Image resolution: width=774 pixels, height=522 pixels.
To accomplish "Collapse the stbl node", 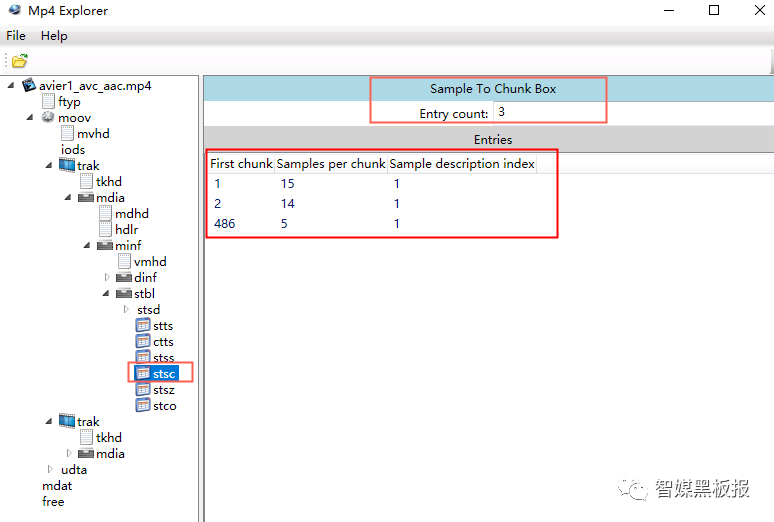I will [x=106, y=293].
